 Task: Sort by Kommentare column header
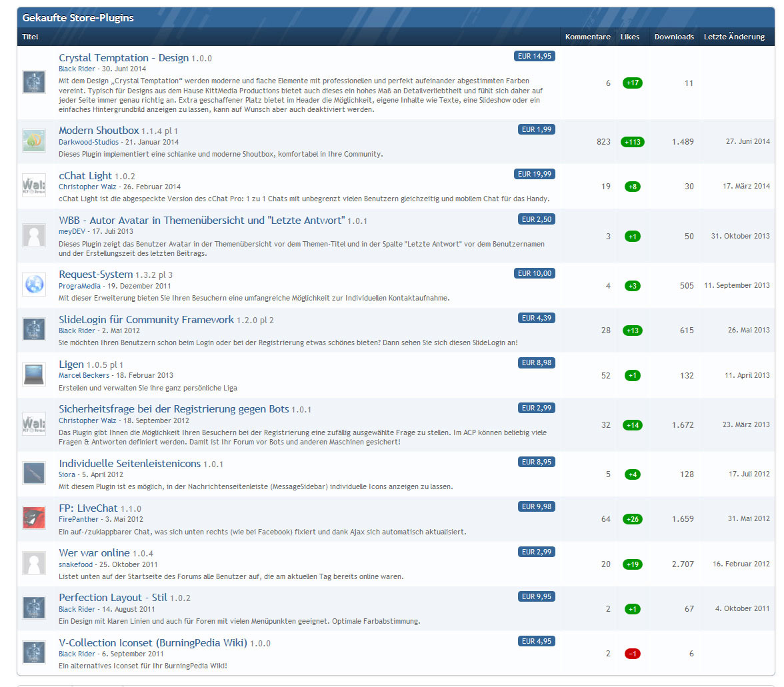point(587,37)
